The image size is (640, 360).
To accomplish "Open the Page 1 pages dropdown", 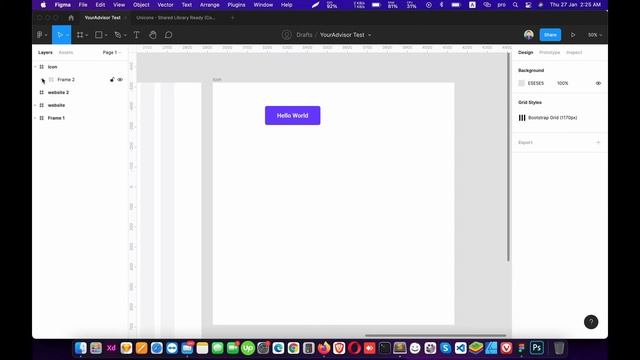I will [112, 53].
